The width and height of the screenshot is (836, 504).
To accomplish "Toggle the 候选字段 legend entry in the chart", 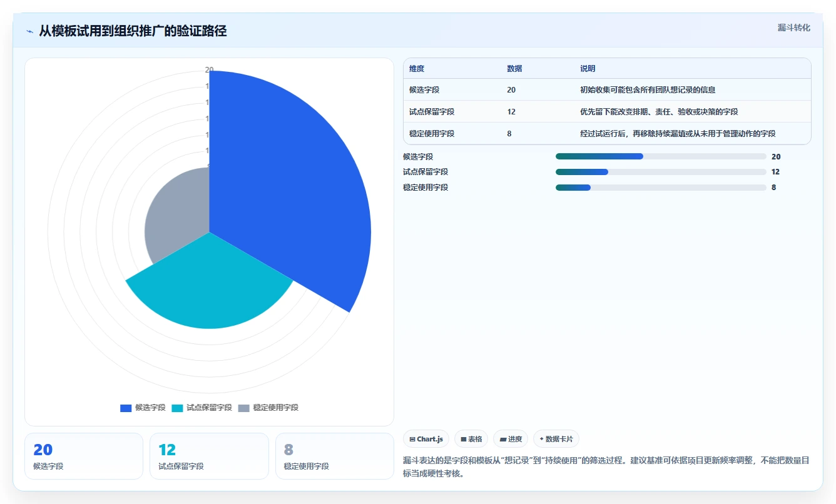I will 143,408.
